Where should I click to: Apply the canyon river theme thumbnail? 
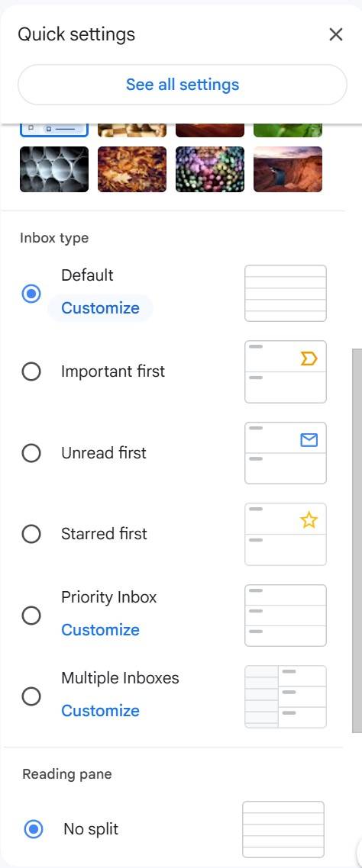(288, 169)
